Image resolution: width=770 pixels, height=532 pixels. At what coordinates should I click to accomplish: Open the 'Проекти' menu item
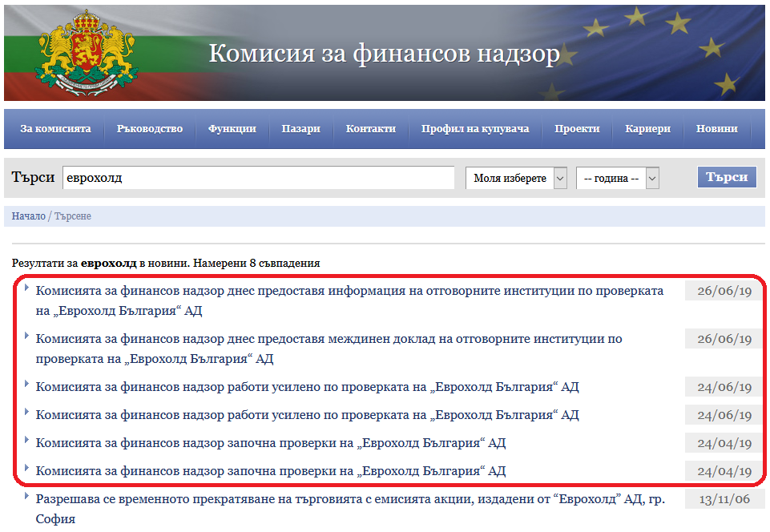578,129
